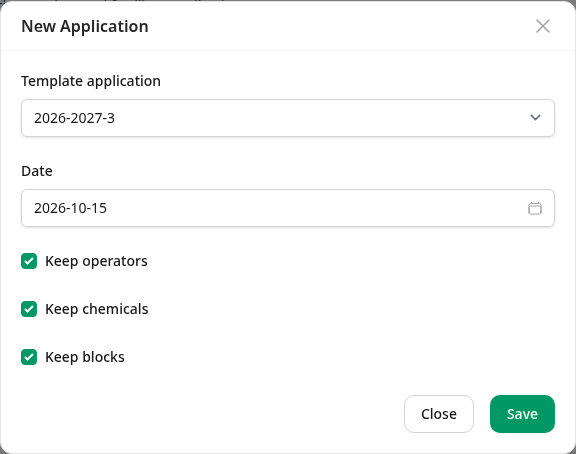Click the Keep operators label text
Screen dimensions: 576x454
pos(96,261)
